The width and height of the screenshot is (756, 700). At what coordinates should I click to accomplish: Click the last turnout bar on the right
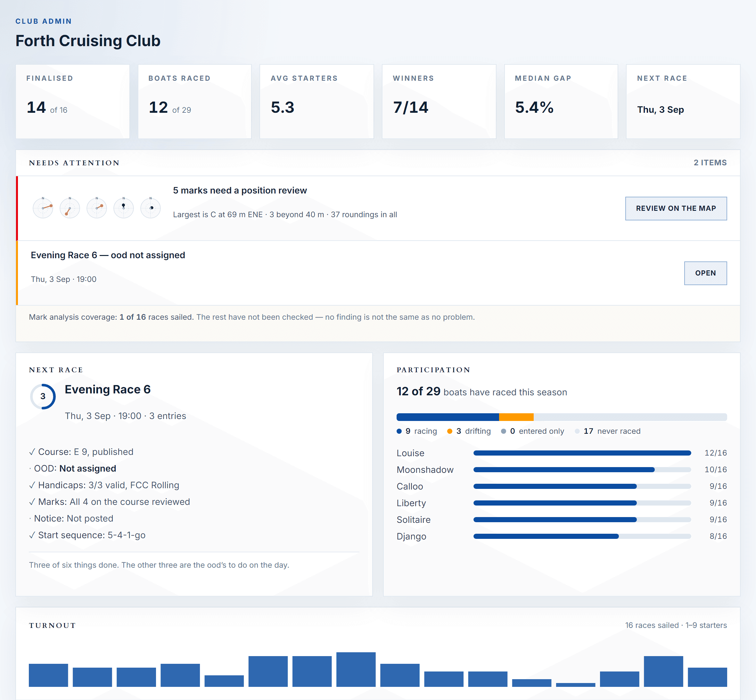coord(708,677)
